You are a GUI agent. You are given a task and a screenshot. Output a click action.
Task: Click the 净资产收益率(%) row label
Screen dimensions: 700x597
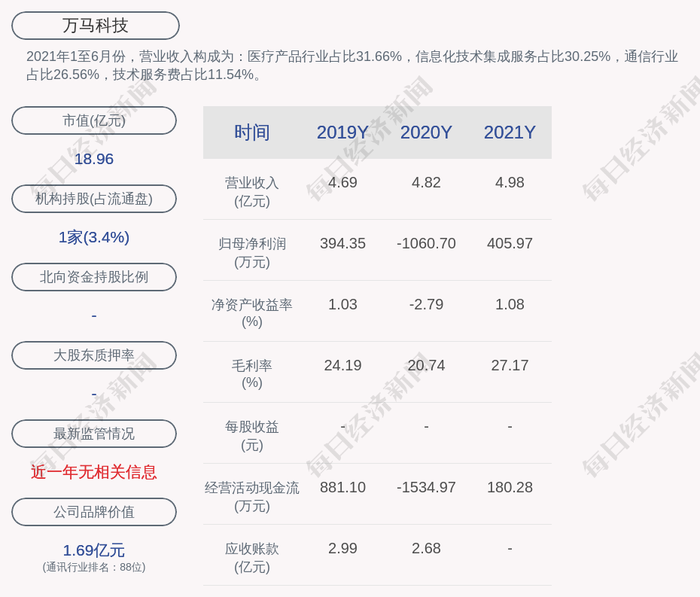point(252,313)
